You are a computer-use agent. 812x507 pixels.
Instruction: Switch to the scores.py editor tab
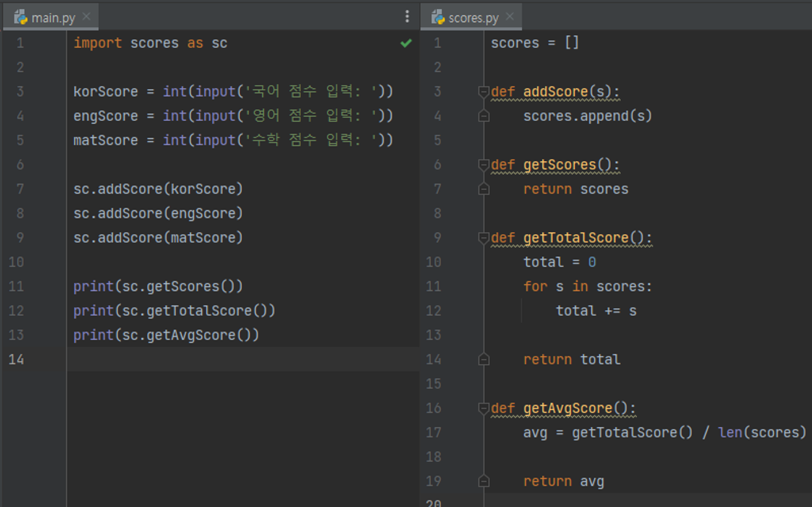pyautogui.click(x=471, y=18)
